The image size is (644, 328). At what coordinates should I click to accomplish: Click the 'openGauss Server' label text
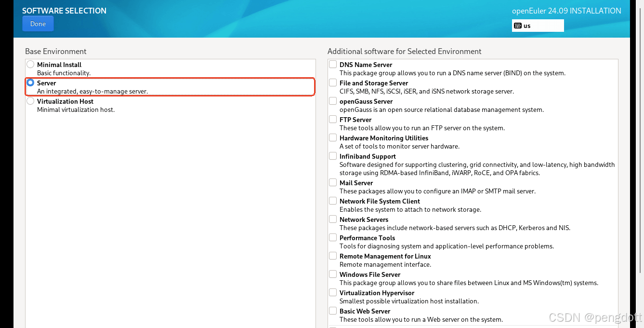click(366, 101)
